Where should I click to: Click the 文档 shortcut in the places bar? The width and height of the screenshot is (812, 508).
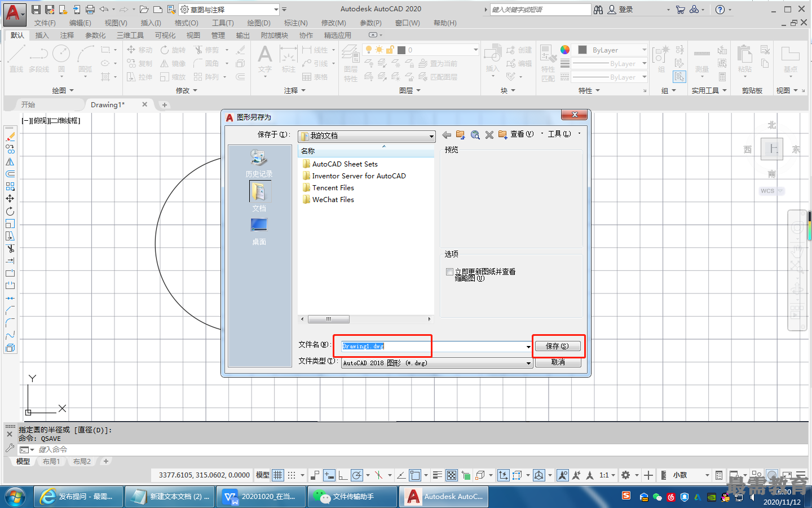259,196
